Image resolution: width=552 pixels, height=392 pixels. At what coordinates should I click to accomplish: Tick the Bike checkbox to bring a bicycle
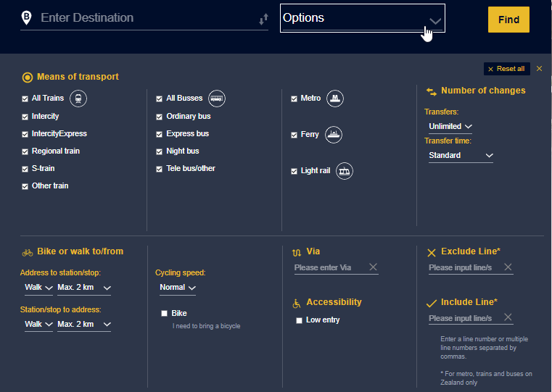tap(164, 313)
